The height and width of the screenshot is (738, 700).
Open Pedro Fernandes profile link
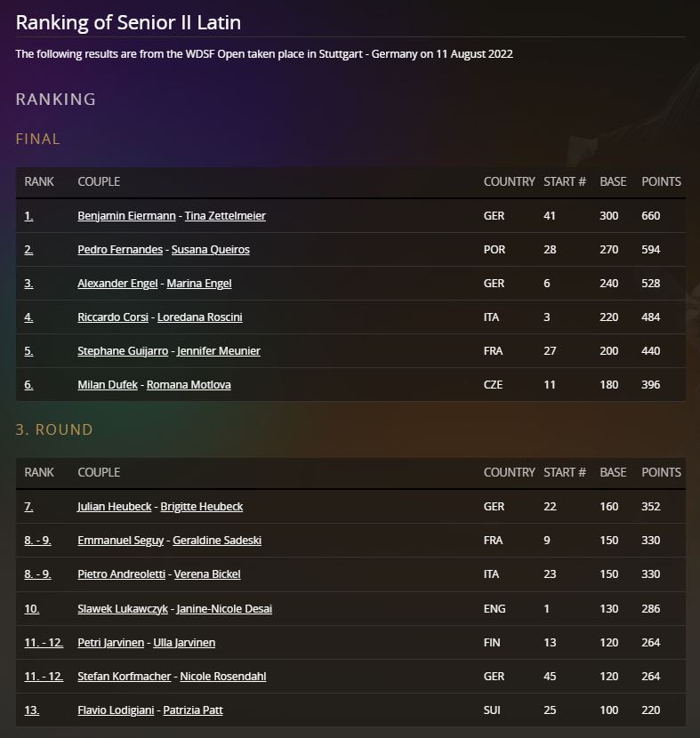[x=120, y=250]
